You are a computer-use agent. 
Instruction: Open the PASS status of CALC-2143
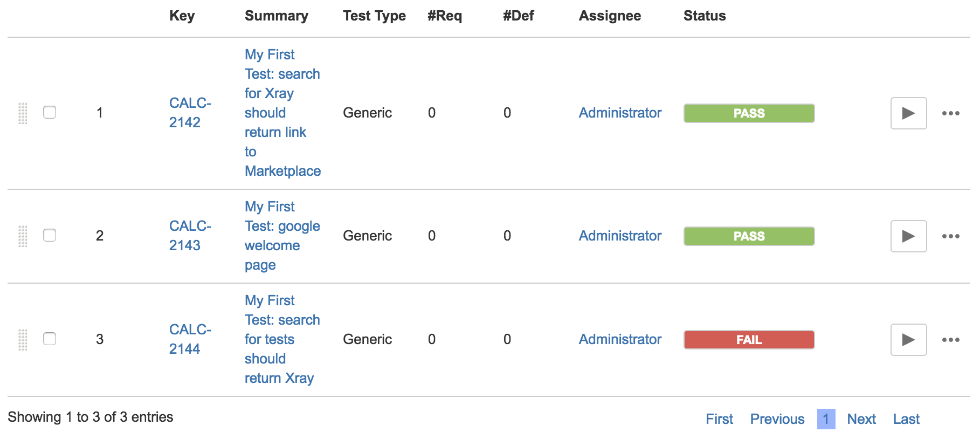(x=749, y=236)
